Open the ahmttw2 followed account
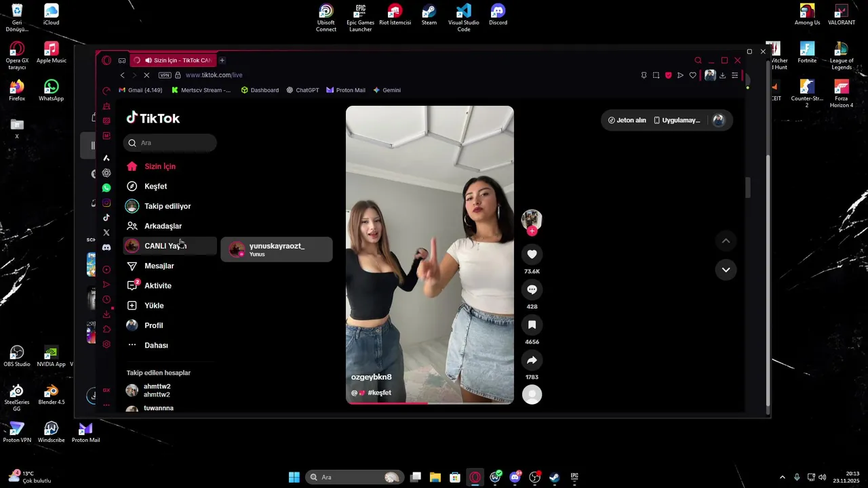Image resolution: width=868 pixels, height=488 pixels. point(157,390)
